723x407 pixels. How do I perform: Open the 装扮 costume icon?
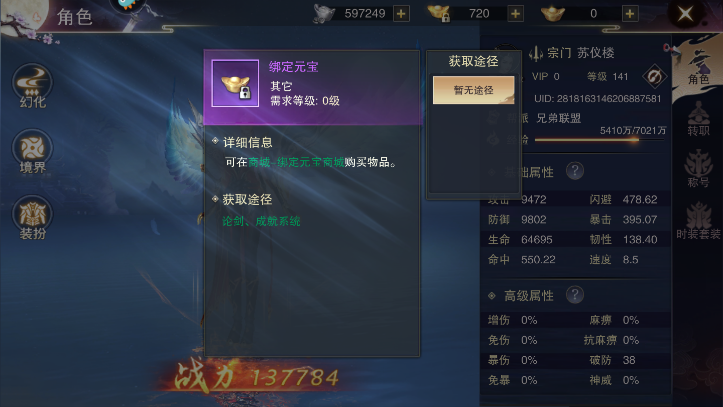pyautogui.click(x=32, y=217)
